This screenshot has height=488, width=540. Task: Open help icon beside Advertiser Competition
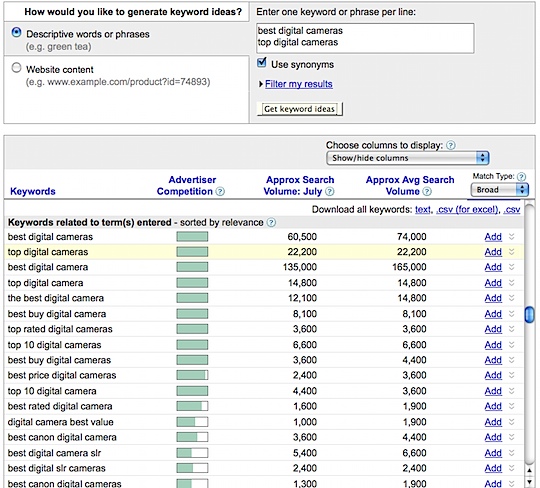coord(220,191)
